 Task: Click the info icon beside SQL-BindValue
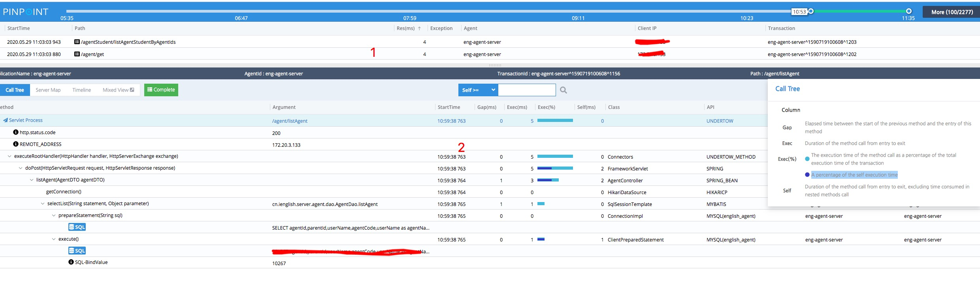pyautogui.click(x=71, y=262)
